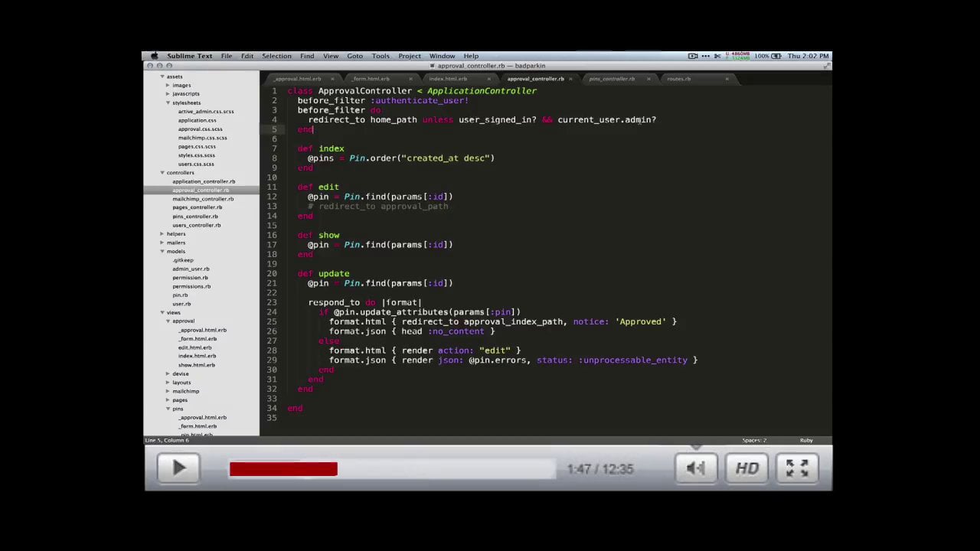Image resolution: width=980 pixels, height=551 pixels.
Task: Open the Project menu
Action: click(410, 56)
